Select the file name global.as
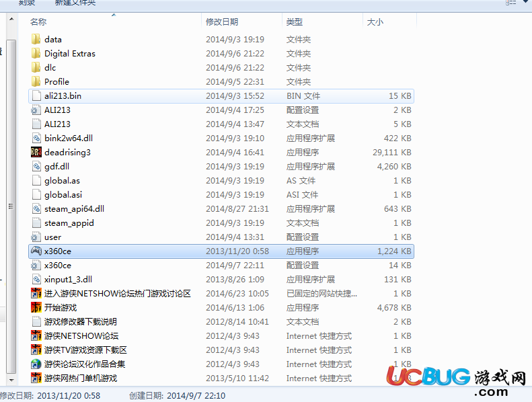The image size is (532, 402). [62, 181]
